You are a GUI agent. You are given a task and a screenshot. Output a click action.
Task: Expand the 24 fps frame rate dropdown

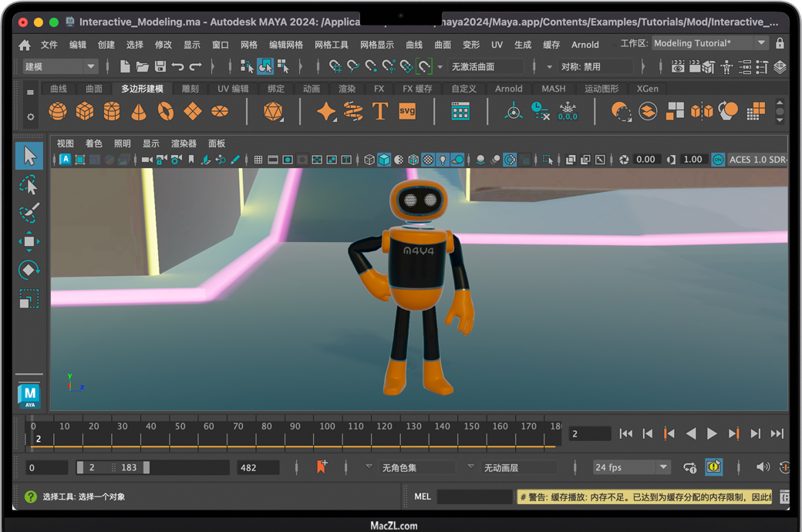(x=663, y=467)
